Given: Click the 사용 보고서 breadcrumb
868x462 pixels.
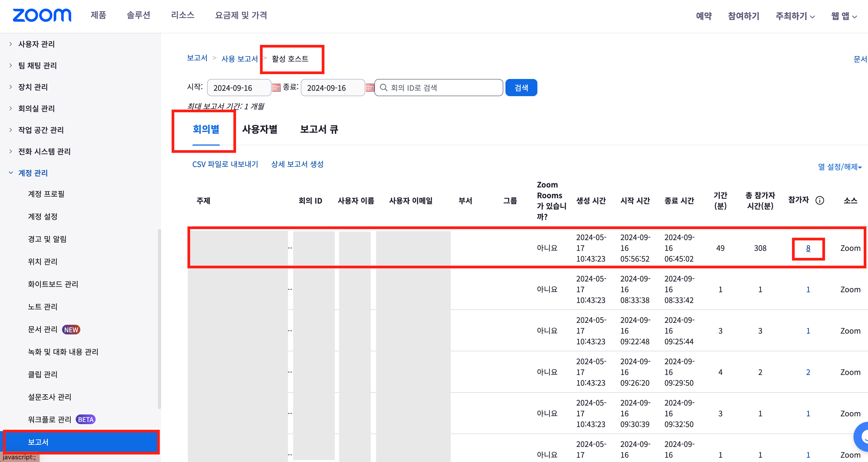Looking at the screenshot, I should coord(239,59).
